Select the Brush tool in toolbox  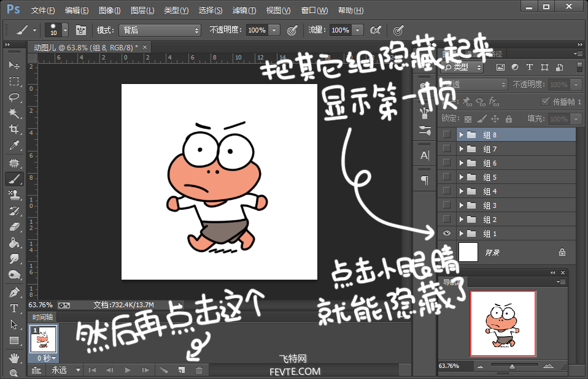click(14, 179)
